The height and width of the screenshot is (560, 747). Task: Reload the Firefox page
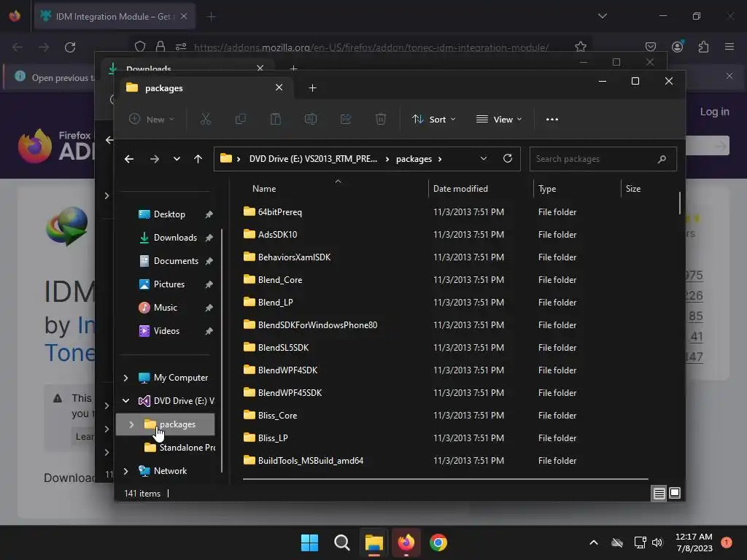click(70, 47)
